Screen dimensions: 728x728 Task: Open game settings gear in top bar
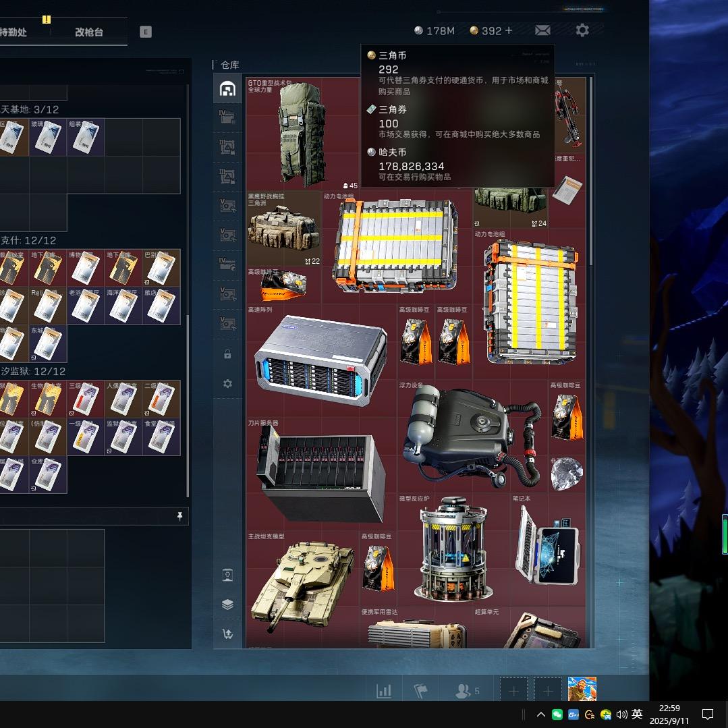tap(582, 30)
